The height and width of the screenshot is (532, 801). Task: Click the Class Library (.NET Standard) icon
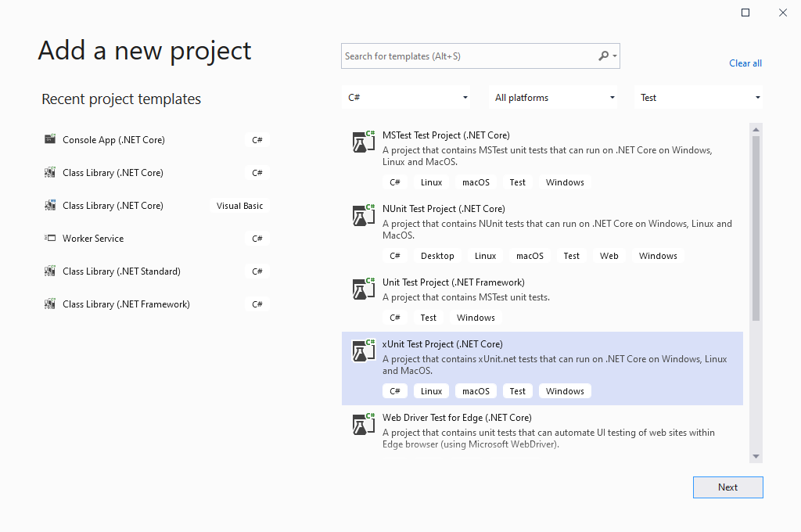(x=50, y=271)
